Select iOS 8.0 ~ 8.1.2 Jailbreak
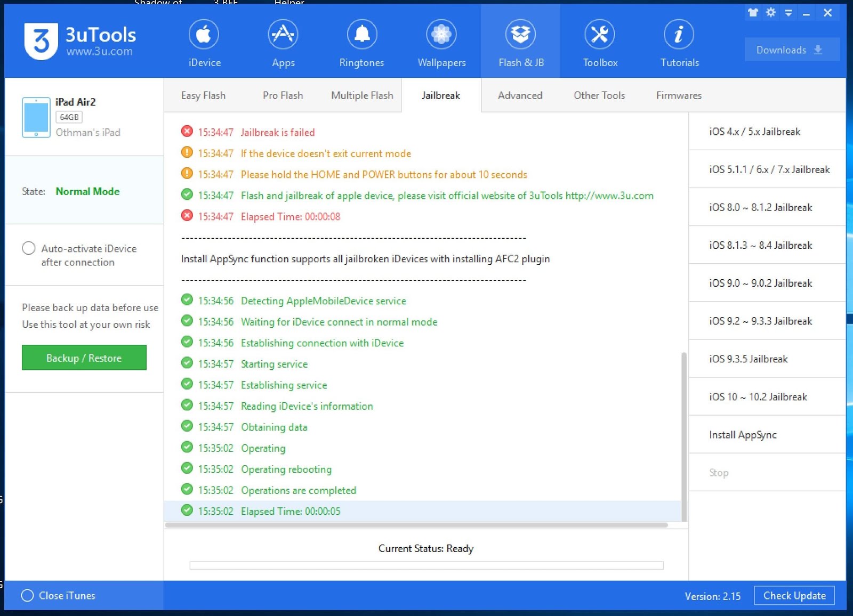This screenshot has width=853, height=616. pos(767,207)
